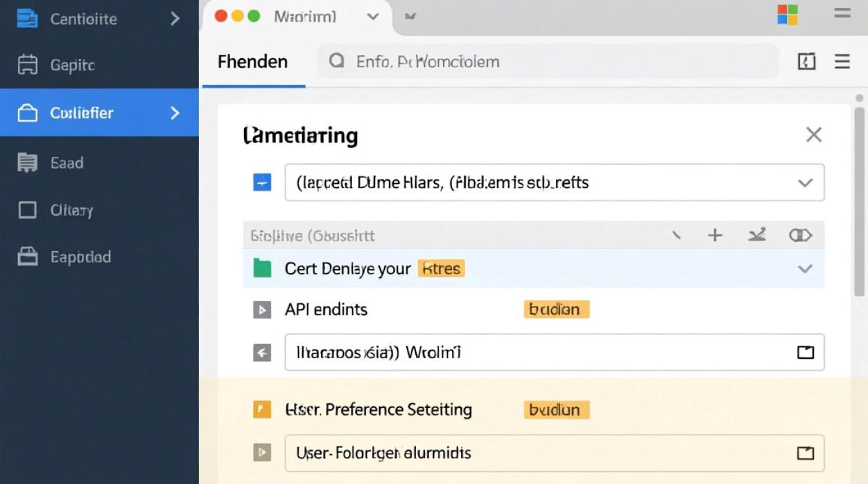Toggle the blue checkbox beside top dropdown

coord(262,183)
